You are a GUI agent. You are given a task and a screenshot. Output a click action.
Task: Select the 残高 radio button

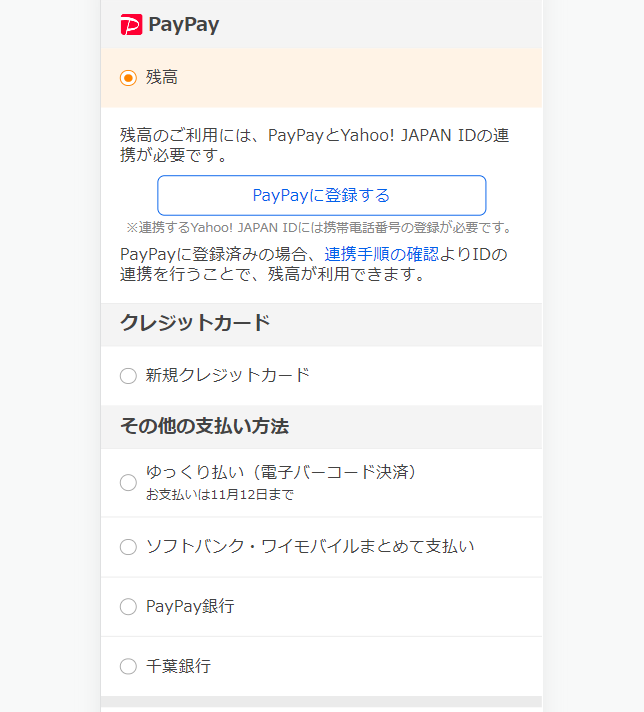[128, 78]
